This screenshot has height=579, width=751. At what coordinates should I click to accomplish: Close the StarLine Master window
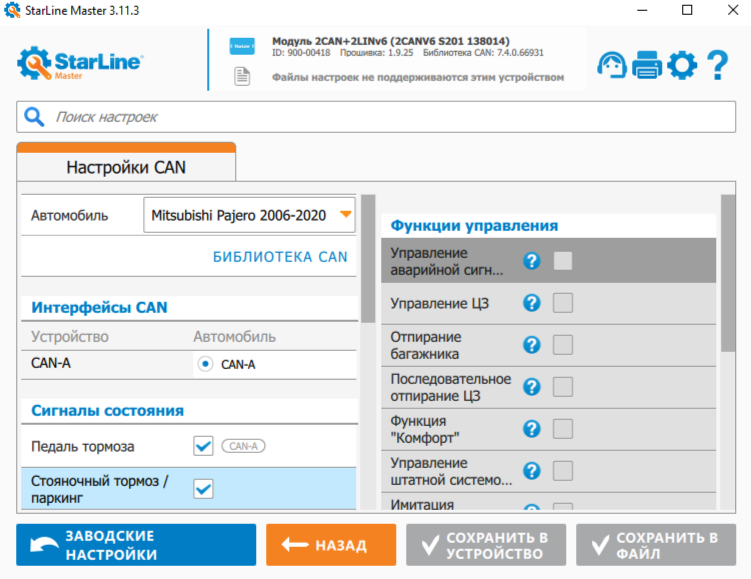[733, 10]
